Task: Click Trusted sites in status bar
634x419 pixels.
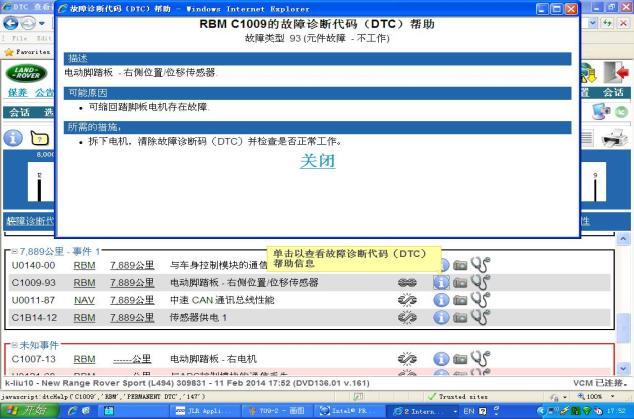Action: pyautogui.click(x=458, y=396)
